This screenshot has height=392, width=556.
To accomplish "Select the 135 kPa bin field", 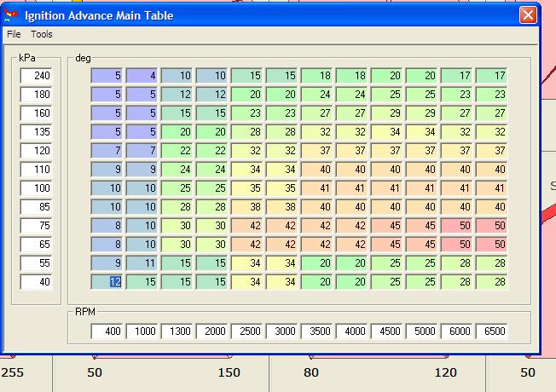I will tap(36, 132).
